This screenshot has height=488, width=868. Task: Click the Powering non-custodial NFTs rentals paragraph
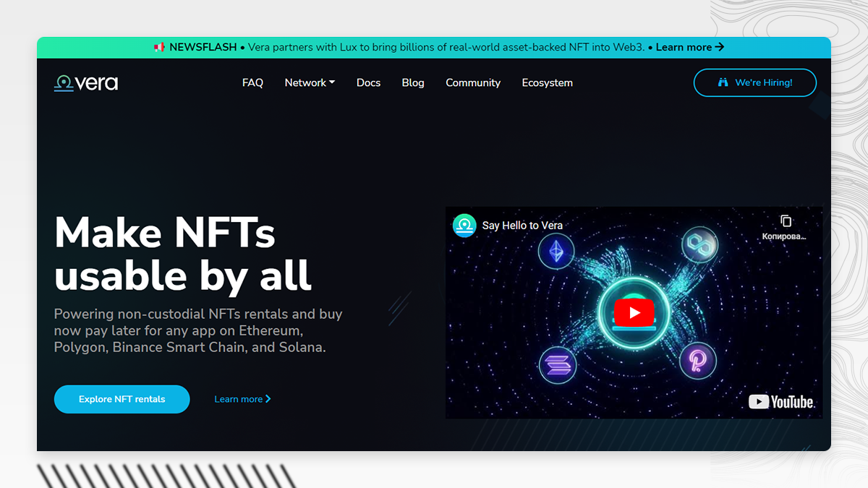pyautogui.click(x=198, y=330)
